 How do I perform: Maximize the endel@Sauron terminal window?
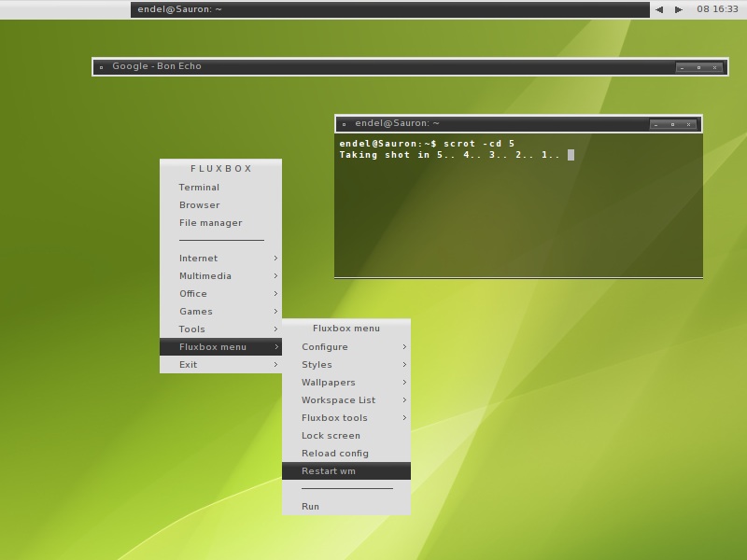point(672,124)
